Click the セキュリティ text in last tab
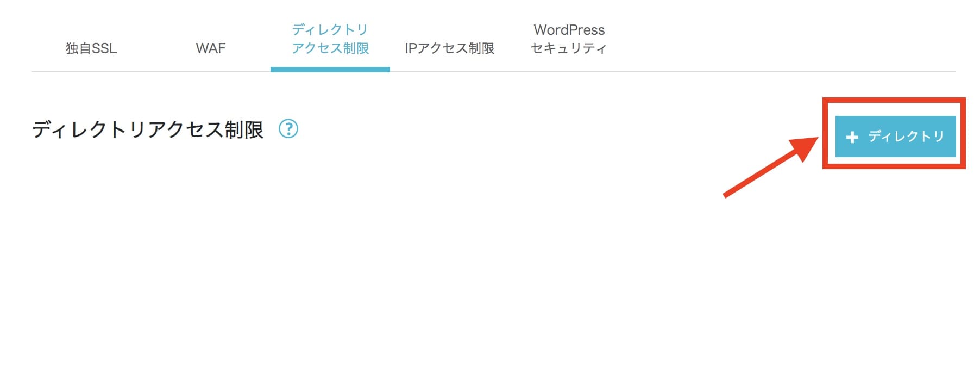This screenshot has height=372, width=980. (x=569, y=48)
